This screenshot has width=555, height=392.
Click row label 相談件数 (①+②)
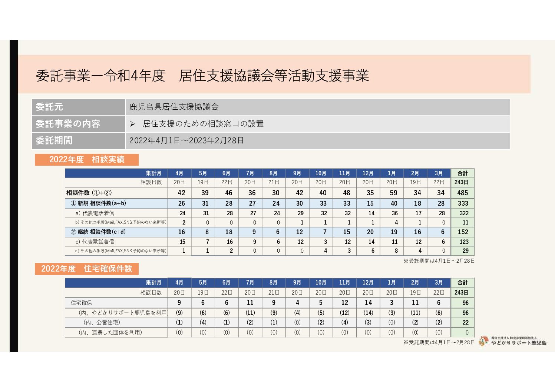click(89, 193)
